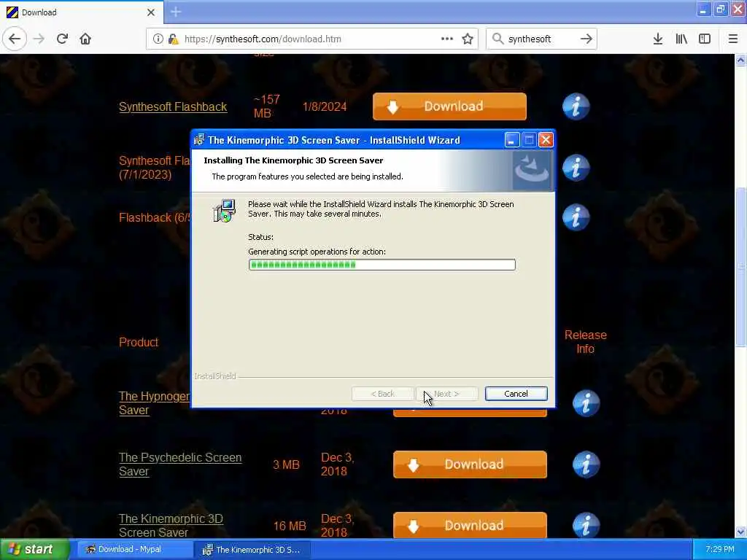This screenshot has width=747, height=560.
Task: Open the browser home page icon
Action: [x=85, y=39]
